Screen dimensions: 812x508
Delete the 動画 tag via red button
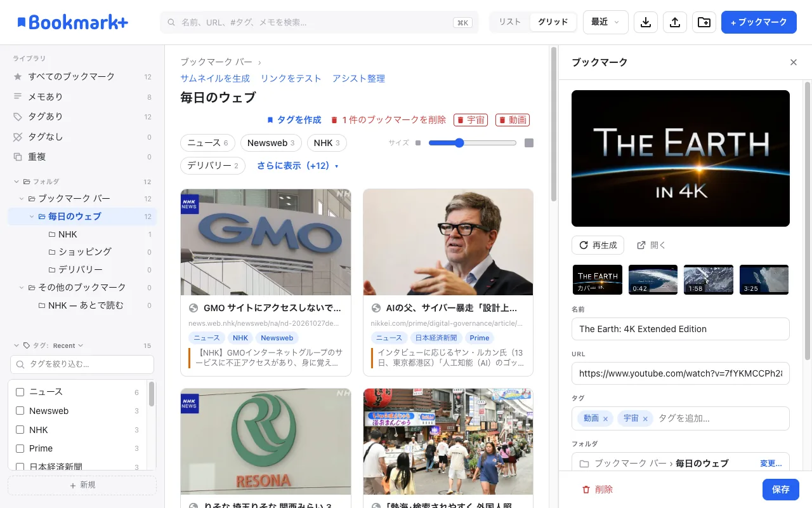[513, 120]
